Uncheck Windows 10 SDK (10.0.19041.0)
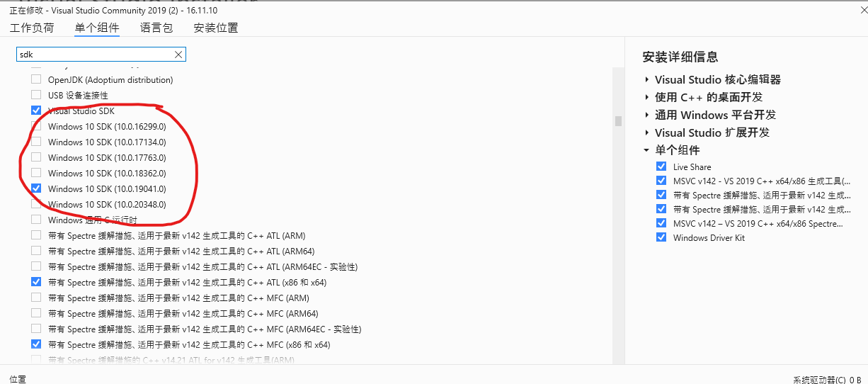 tap(36, 188)
